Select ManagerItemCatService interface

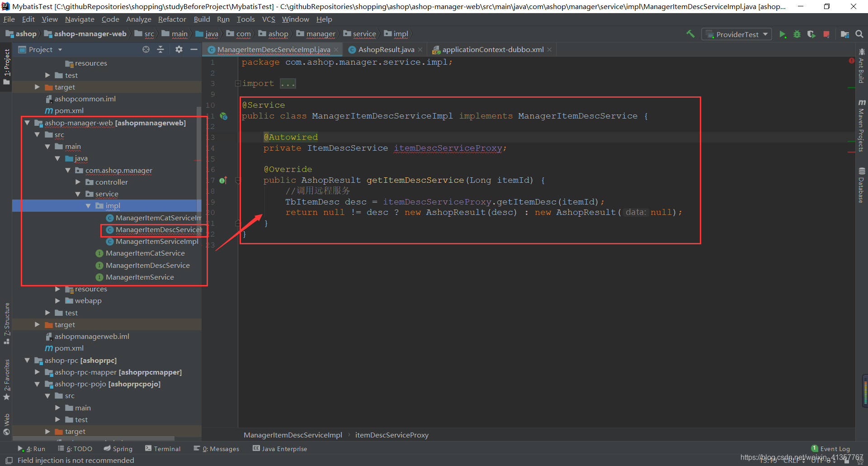tap(145, 253)
